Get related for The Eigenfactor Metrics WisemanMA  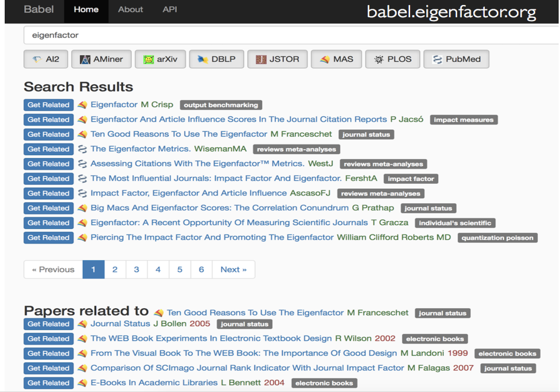48,149
